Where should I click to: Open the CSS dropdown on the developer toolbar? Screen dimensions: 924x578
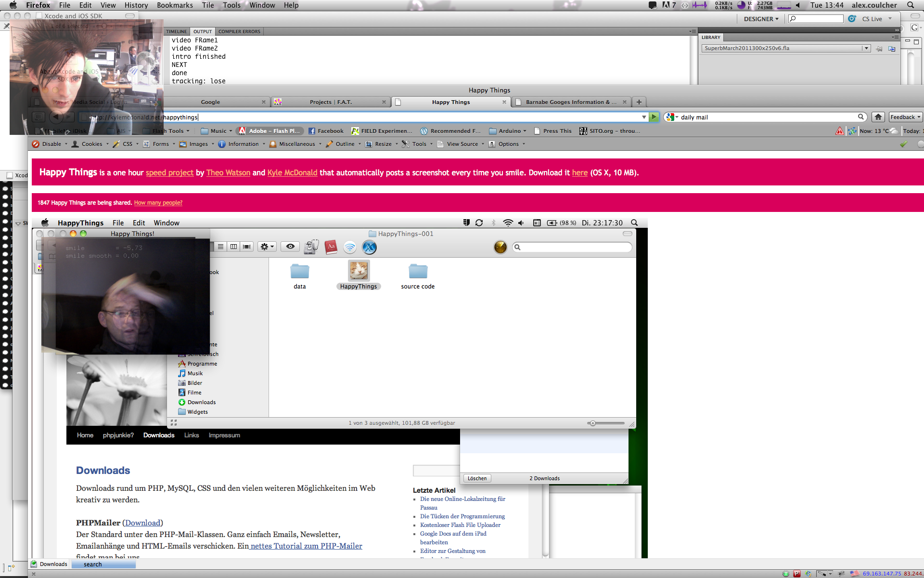(126, 144)
